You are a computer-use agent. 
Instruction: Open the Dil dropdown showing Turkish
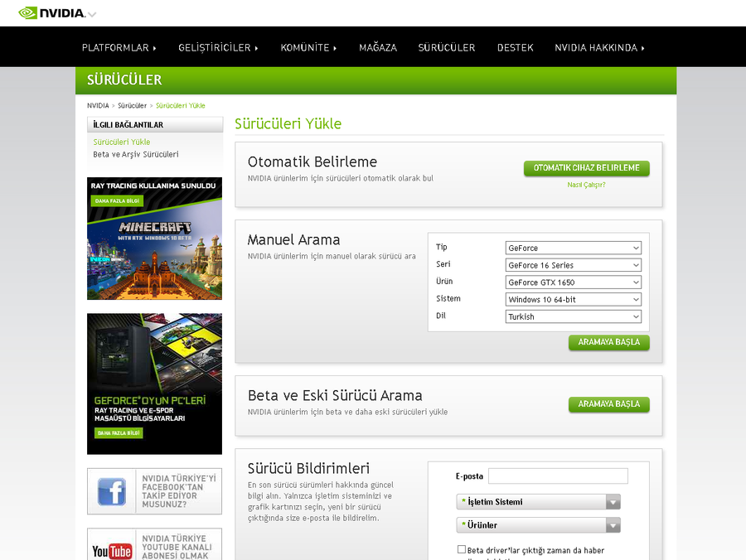[573, 316]
